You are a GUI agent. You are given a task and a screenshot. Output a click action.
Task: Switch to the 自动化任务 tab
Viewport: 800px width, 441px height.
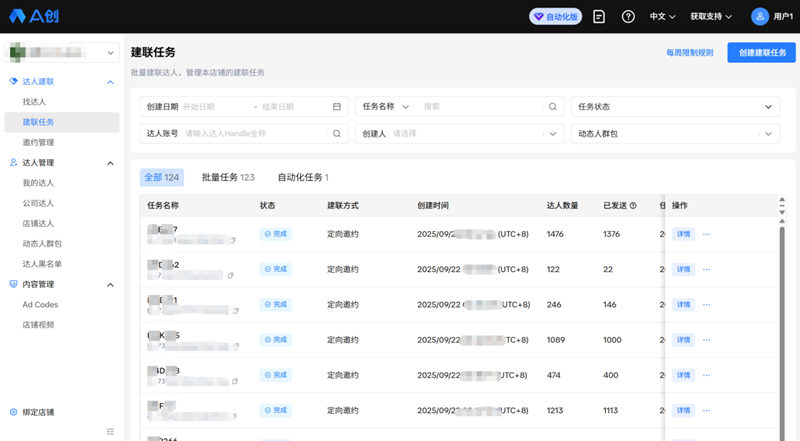point(302,177)
